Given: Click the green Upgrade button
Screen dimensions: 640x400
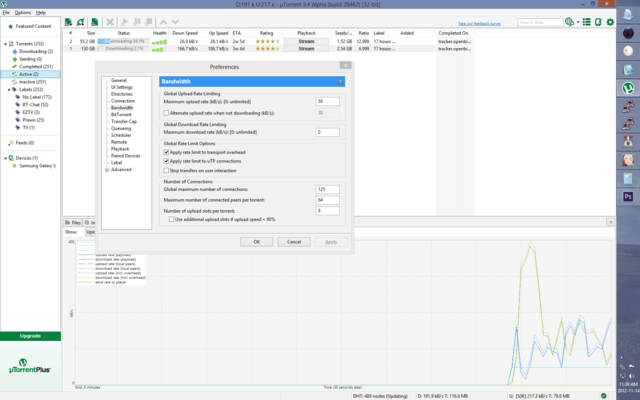Looking at the screenshot, I should (x=30, y=336).
